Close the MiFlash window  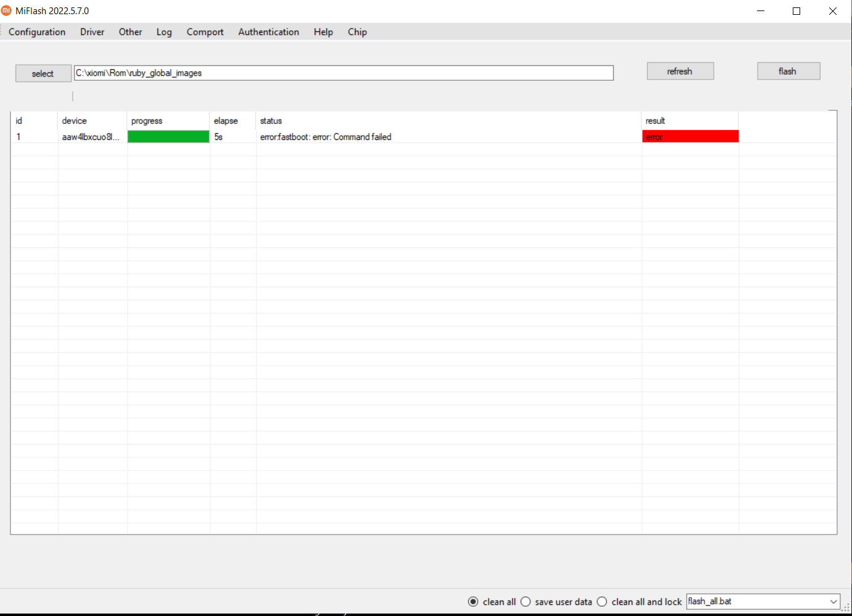click(x=833, y=11)
